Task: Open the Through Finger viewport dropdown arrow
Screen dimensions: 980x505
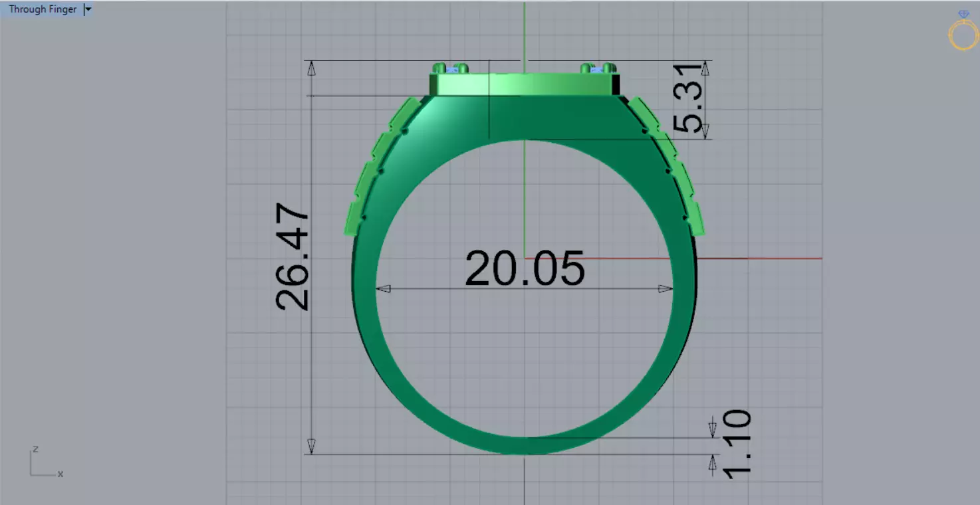Action: [88, 10]
